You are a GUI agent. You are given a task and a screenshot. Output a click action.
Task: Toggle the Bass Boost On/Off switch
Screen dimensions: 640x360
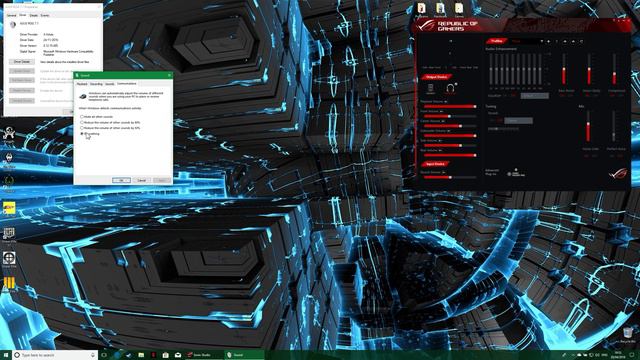click(566, 95)
